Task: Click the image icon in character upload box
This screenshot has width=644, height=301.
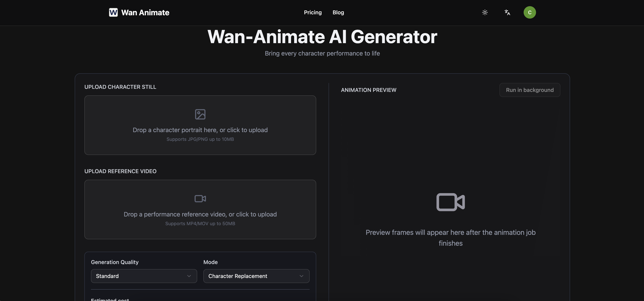Action: coord(200,114)
